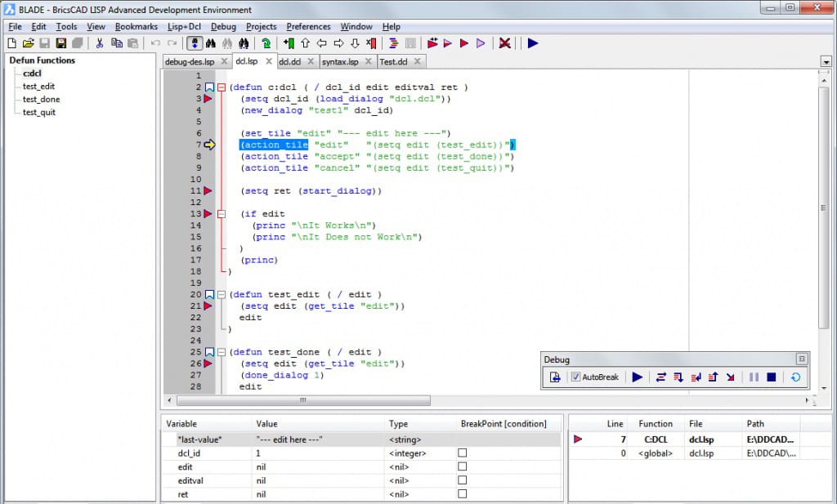Click the step-into icon in Debug panel
837x504 pixels.
678,377
